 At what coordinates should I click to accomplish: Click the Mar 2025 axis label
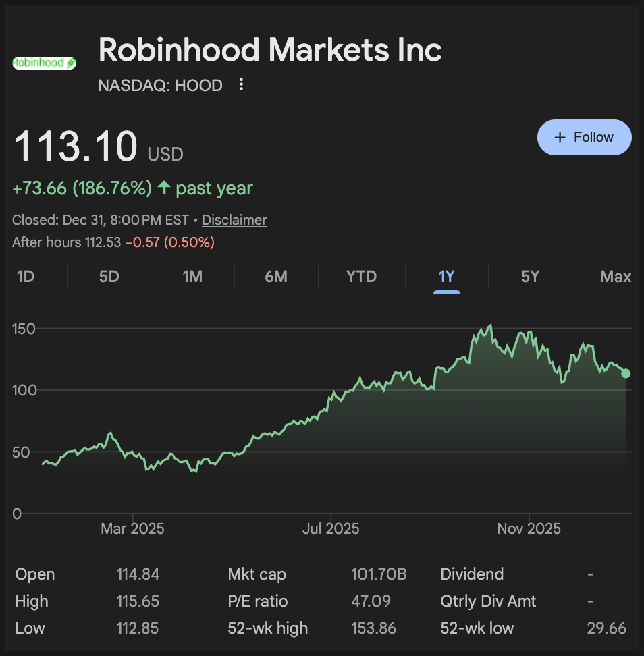(x=132, y=528)
